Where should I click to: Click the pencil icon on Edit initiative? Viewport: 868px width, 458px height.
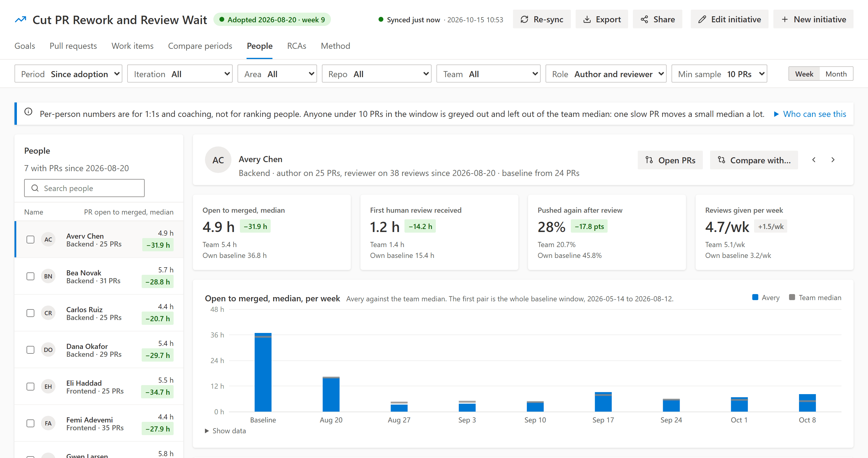pyautogui.click(x=702, y=20)
